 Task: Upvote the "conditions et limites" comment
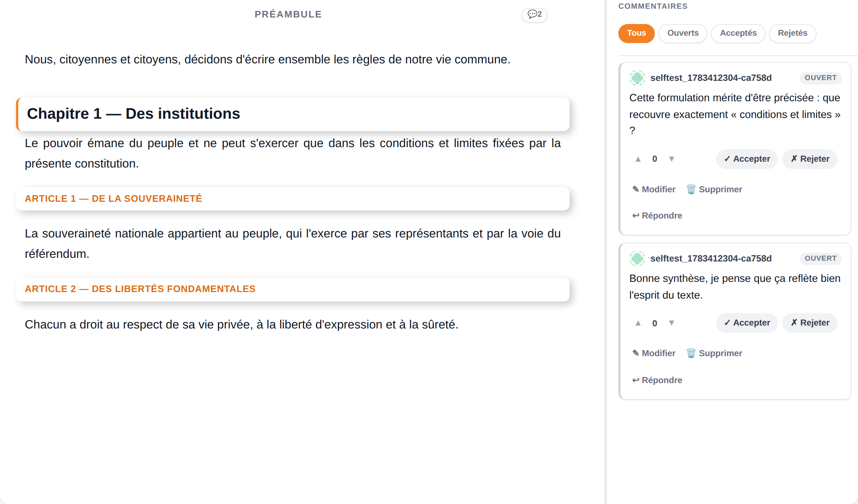coord(638,159)
